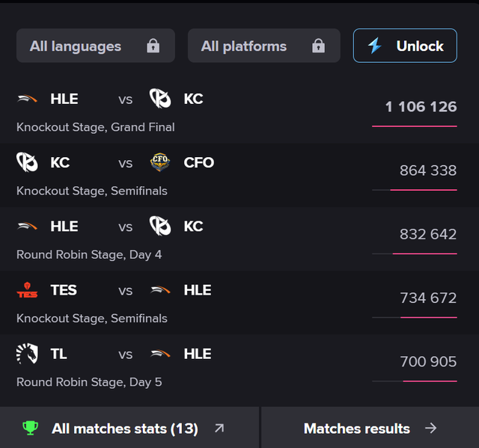The image size is (479, 448).
Task: Click the lock icon on All languages
Action: click(153, 46)
